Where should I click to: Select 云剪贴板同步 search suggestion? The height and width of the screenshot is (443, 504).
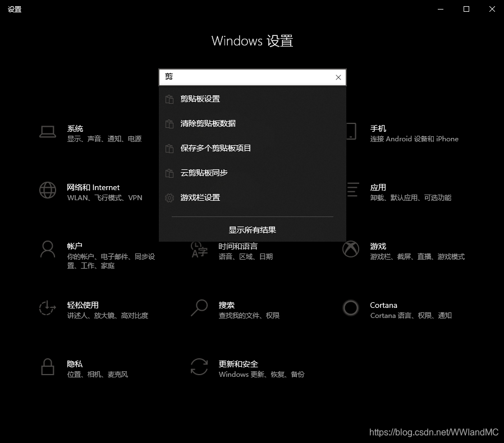[253, 173]
